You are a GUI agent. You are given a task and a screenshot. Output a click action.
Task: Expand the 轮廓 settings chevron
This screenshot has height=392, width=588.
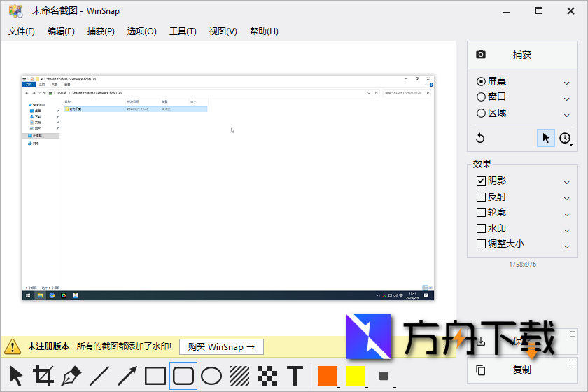(x=566, y=215)
